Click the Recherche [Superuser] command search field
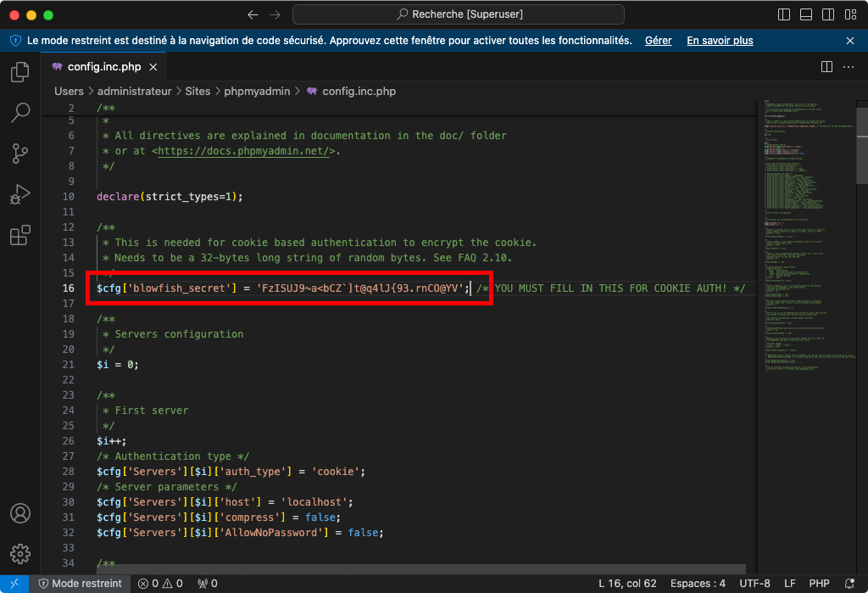Screen dimensions: 868x593 458,15
